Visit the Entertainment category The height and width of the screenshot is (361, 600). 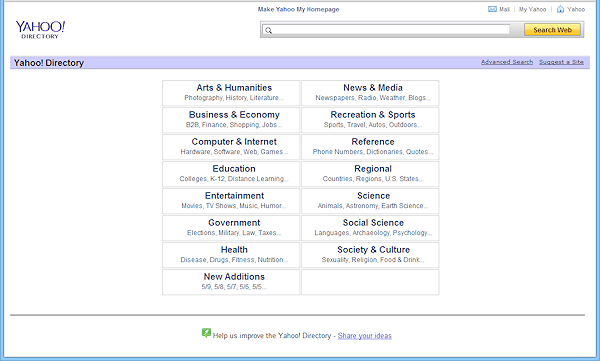click(x=234, y=196)
